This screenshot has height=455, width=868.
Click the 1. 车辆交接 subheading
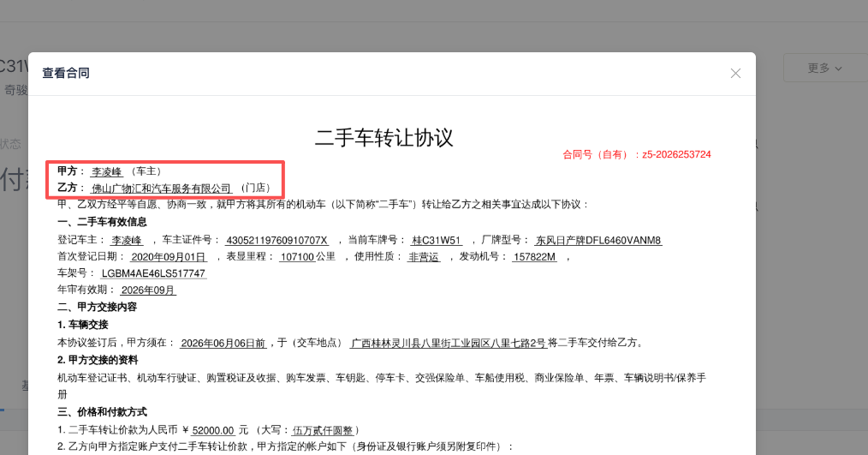click(x=83, y=325)
